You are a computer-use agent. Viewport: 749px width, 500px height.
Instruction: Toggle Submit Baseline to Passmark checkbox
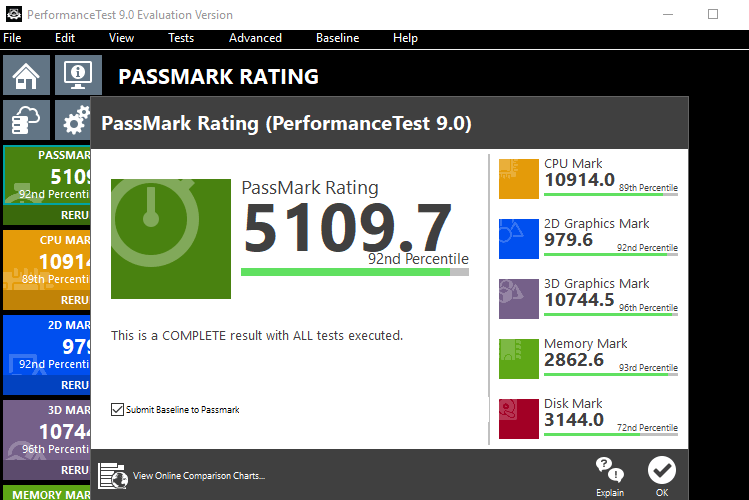[117, 409]
